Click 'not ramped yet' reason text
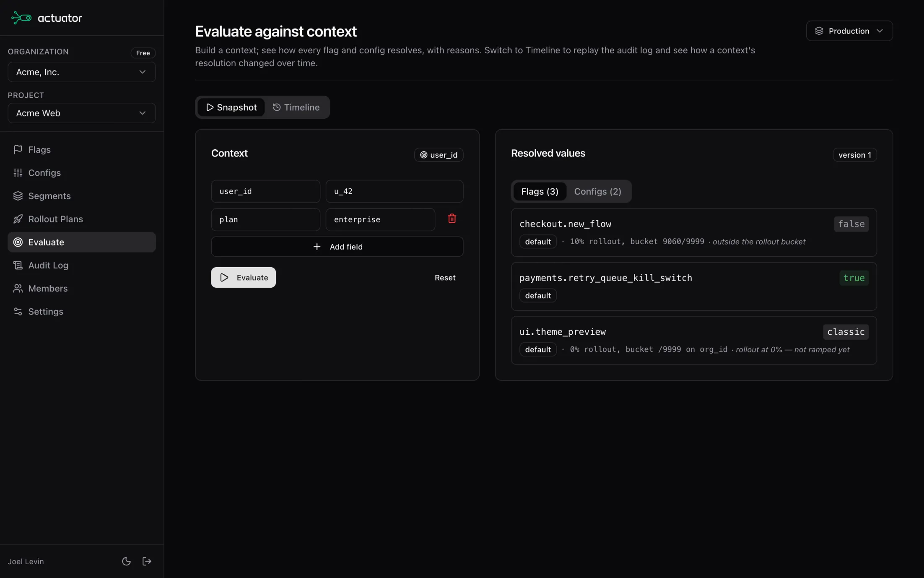 [822, 349]
